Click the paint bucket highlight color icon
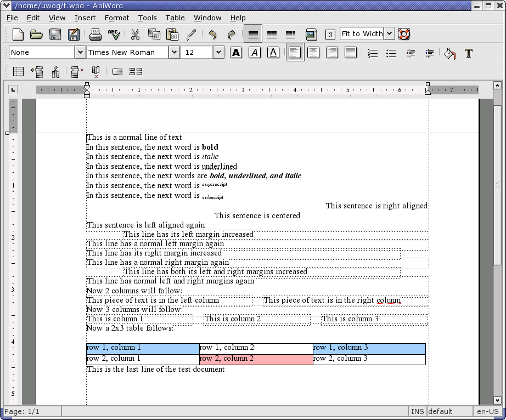Image resolution: width=506 pixels, height=420 pixels. (x=449, y=53)
